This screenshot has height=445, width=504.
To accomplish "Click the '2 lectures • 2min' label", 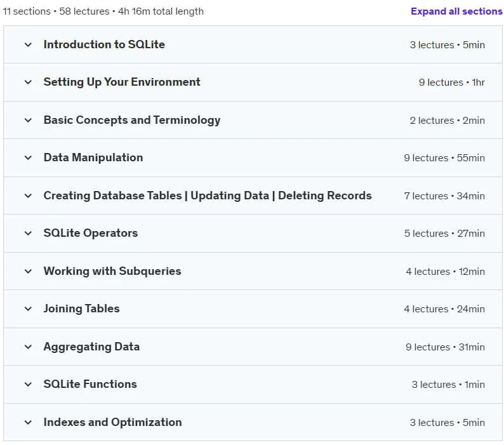I will click(447, 120).
